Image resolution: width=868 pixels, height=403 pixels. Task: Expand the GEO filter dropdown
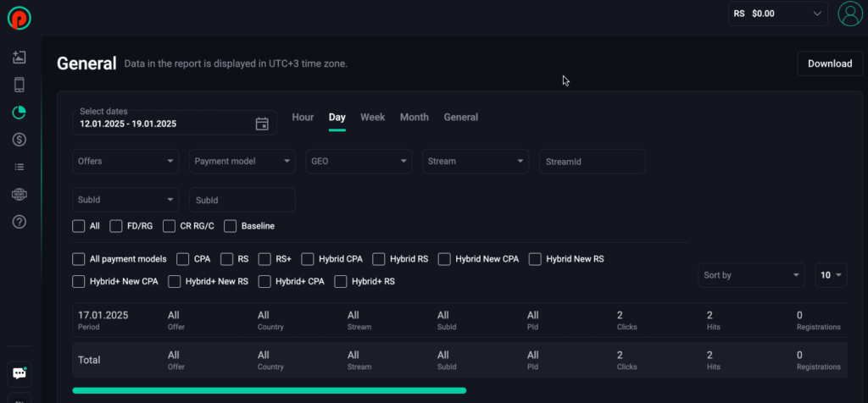pos(359,161)
